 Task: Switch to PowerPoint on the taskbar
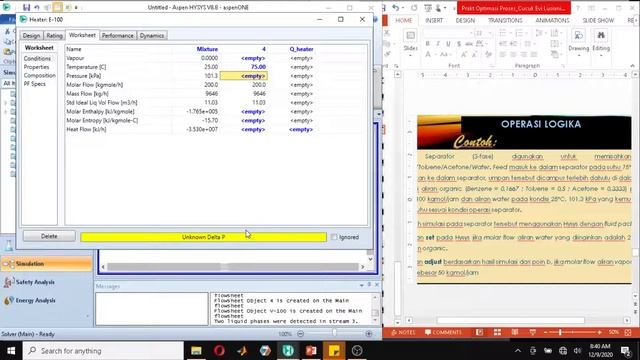pyautogui.click(x=311, y=351)
